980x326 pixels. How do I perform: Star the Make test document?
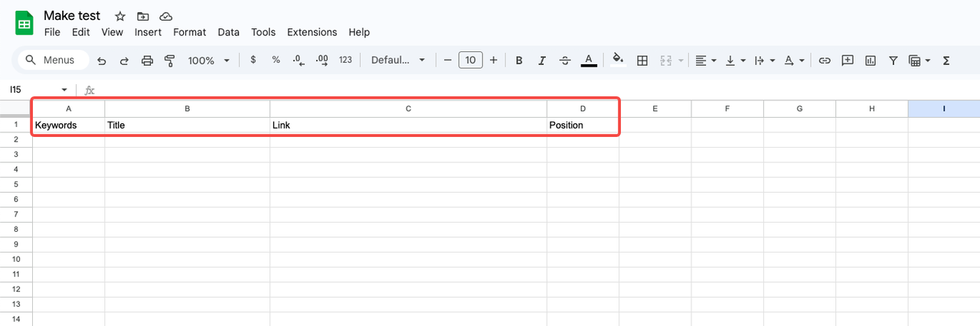tap(119, 16)
